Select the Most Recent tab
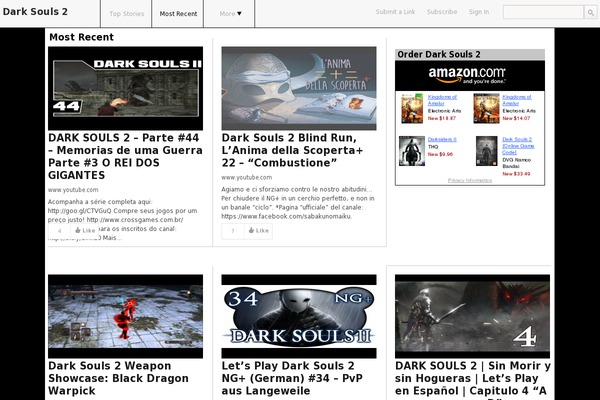The image size is (600, 400). pyautogui.click(x=178, y=14)
